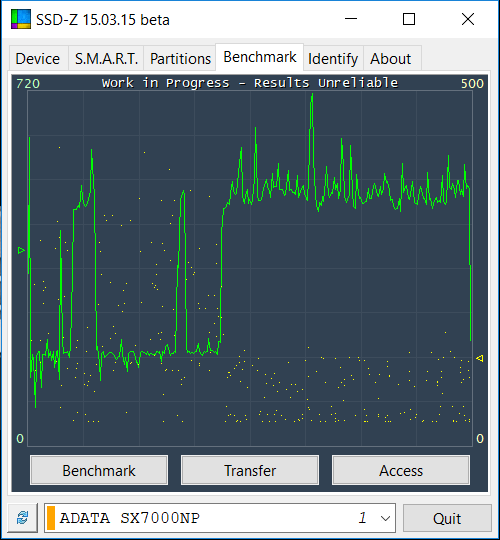Click the '720' transfer scale label
This screenshot has height=540, width=500.
28,84
